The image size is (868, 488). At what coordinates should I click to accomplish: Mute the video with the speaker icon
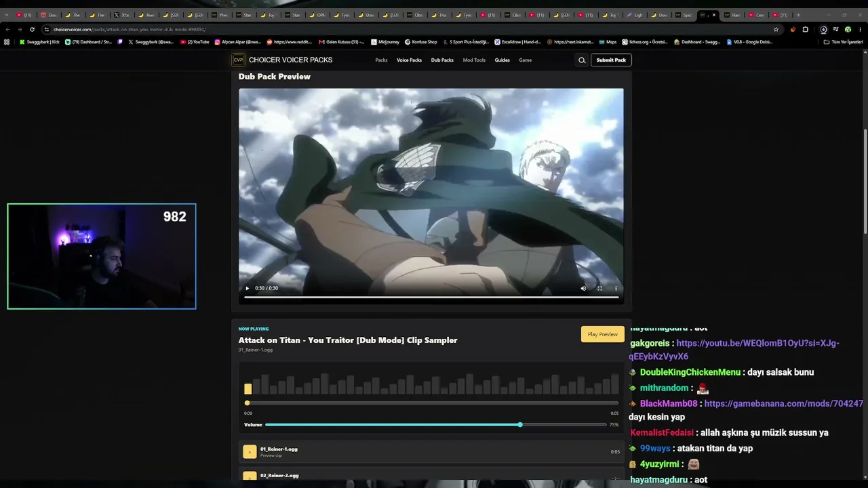pos(583,288)
